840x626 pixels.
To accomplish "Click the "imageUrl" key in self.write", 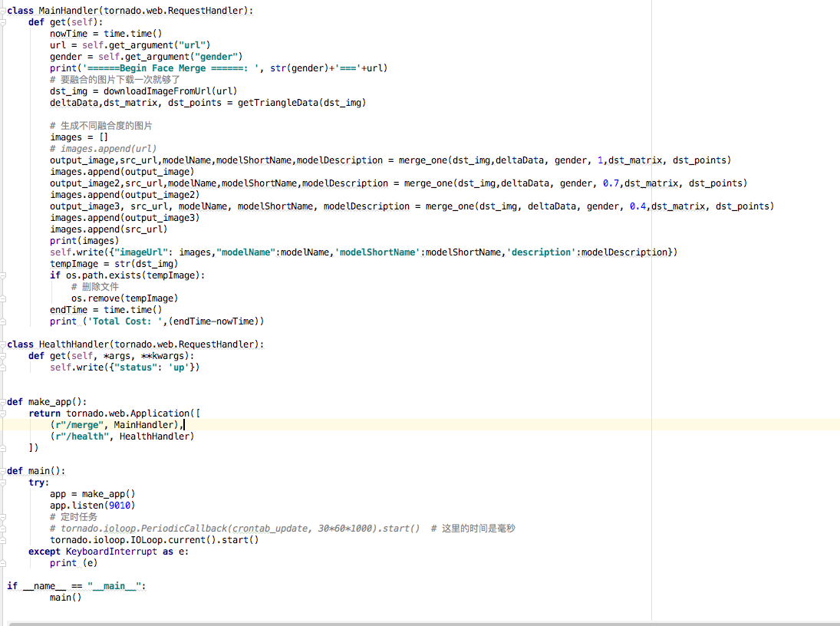I will 141,252.
